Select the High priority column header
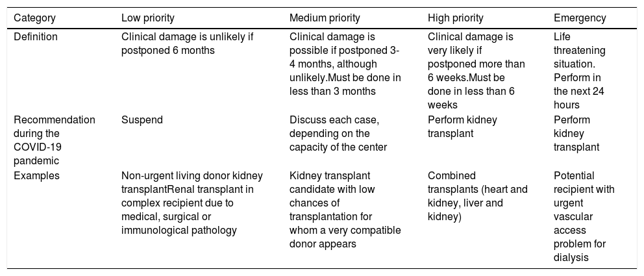Screen dimensions: 644x276 click(x=456, y=16)
